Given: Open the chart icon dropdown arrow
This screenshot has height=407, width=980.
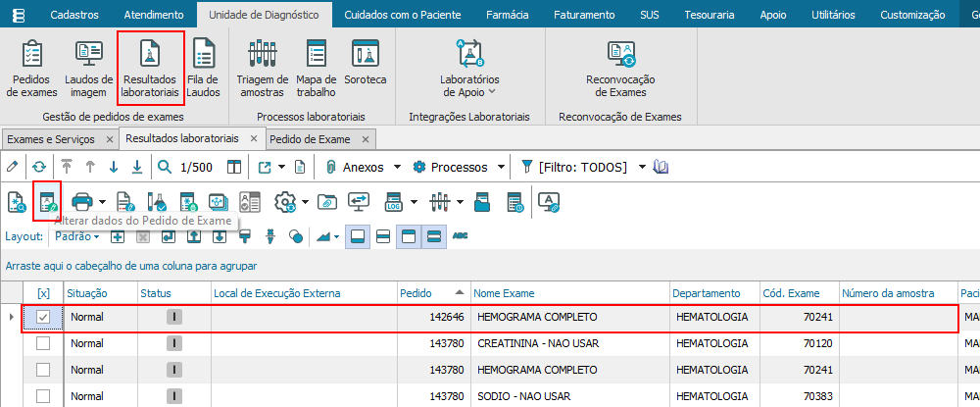Looking at the screenshot, I should coord(337,236).
